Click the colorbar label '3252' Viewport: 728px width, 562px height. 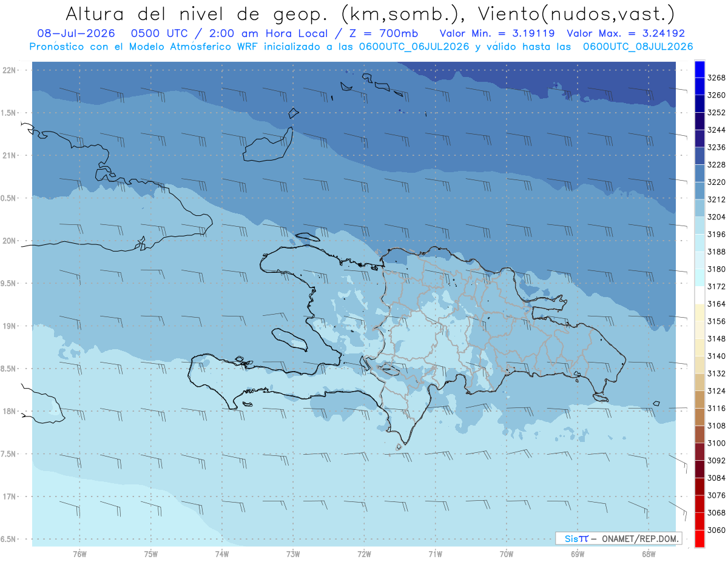(716, 112)
